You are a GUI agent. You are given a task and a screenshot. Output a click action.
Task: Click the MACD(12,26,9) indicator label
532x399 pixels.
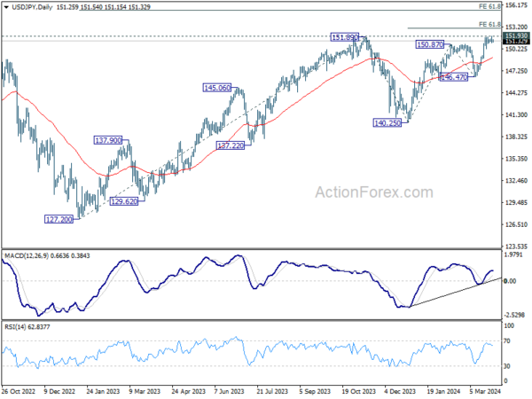(48, 256)
